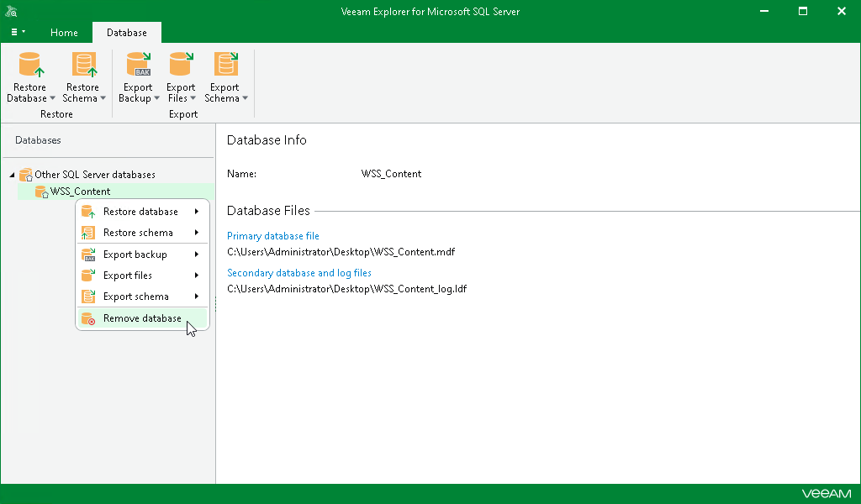861x504 pixels.
Task: Select Restore schema in context menu
Action: point(138,233)
